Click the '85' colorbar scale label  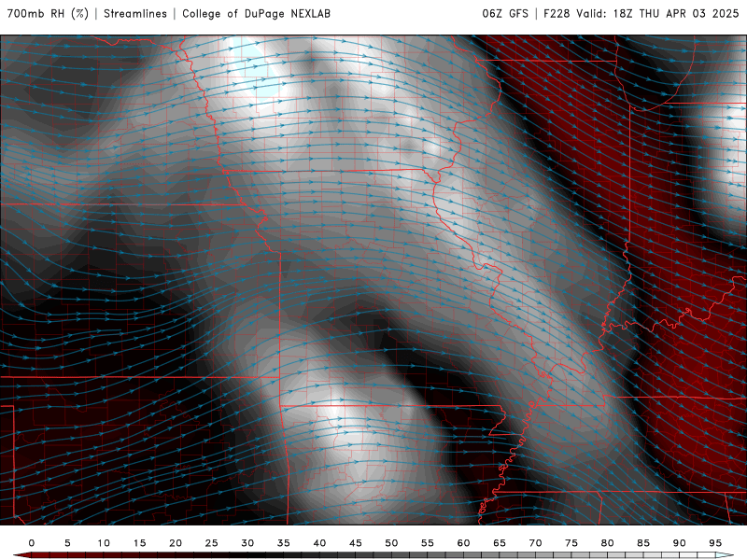coord(643,543)
